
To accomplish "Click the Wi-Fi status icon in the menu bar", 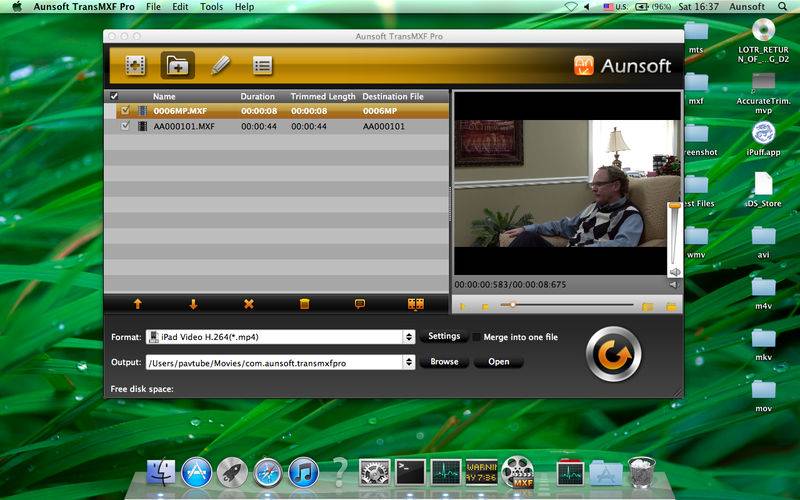I will pyautogui.click(x=571, y=7).
